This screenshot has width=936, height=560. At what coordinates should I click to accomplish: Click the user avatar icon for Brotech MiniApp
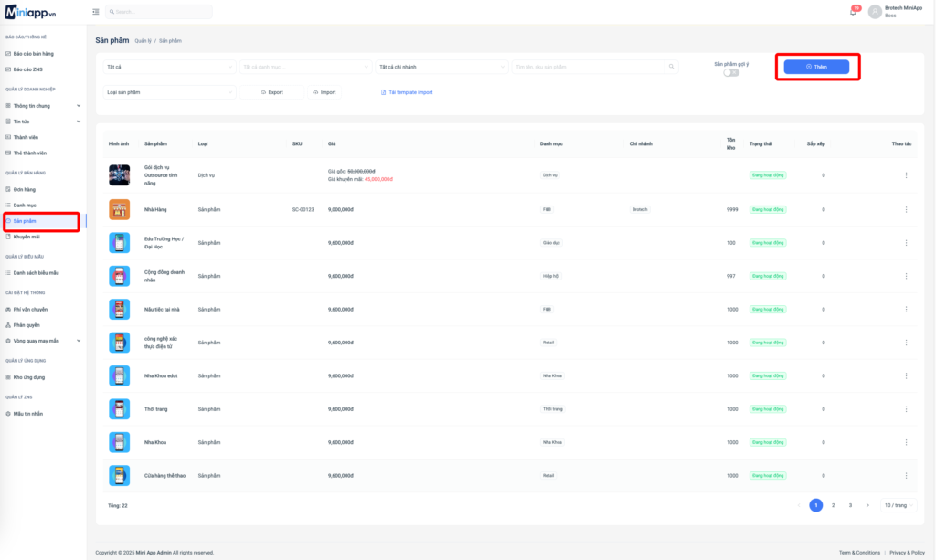coord(875,12)
